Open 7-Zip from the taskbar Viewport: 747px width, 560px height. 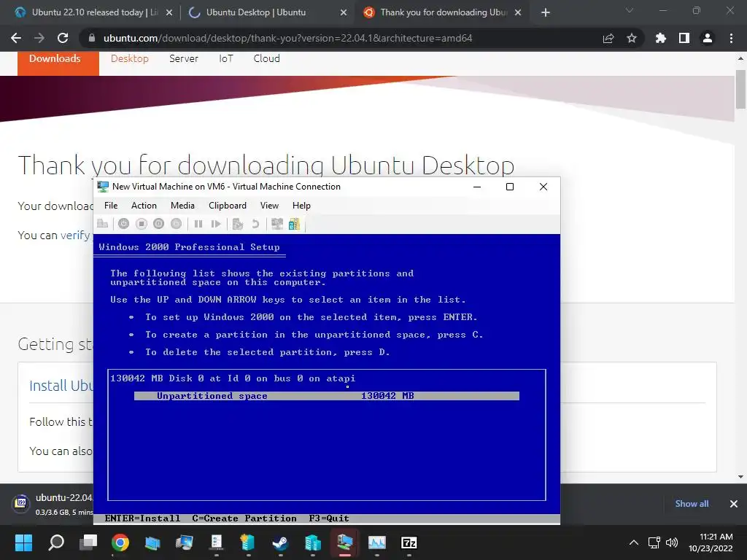coord(409,542)
